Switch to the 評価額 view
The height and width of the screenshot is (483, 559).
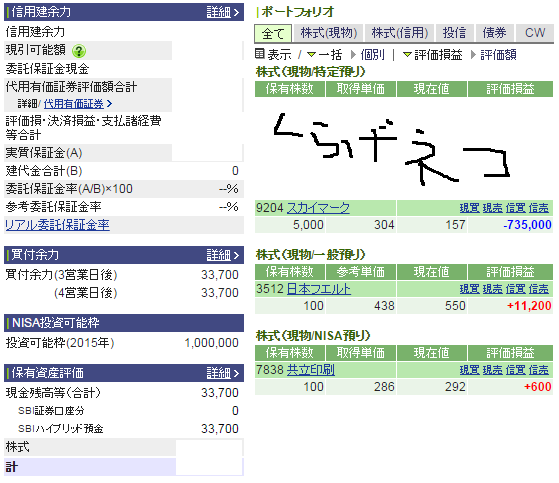click(494, 55)
